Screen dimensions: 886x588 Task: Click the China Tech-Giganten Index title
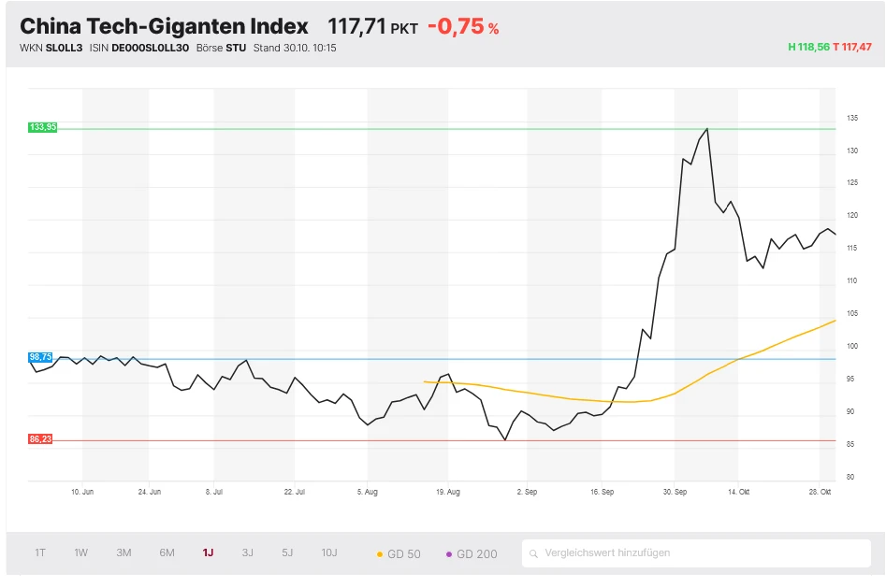point(167,26)
